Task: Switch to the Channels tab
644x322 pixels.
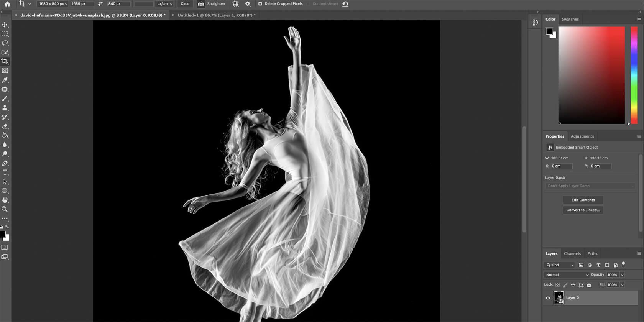Action: [572, 253]
